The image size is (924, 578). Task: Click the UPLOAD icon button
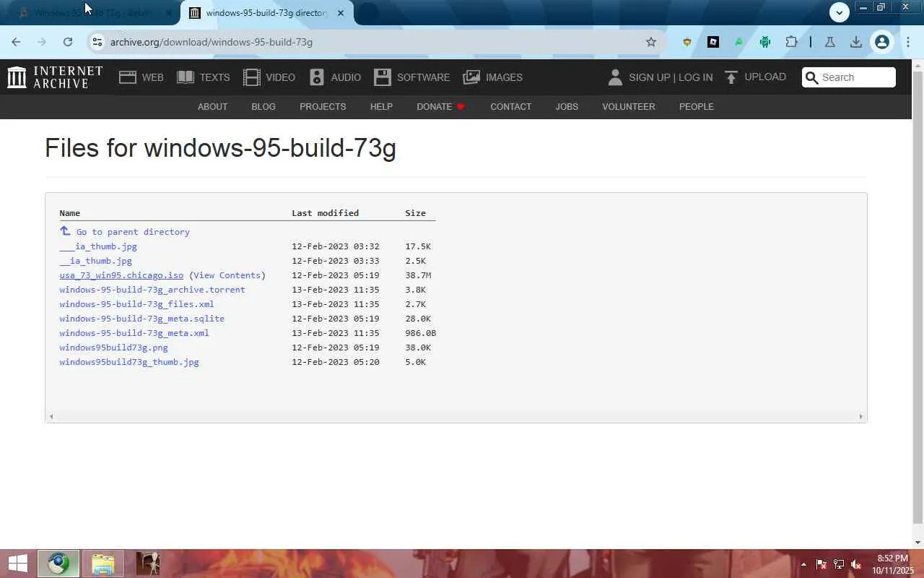[755, 77]
